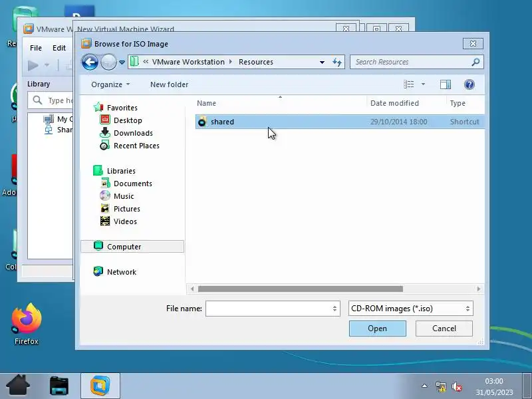Open the Documents library
This screenshot has width=532, height=399.
coord(132,184)
